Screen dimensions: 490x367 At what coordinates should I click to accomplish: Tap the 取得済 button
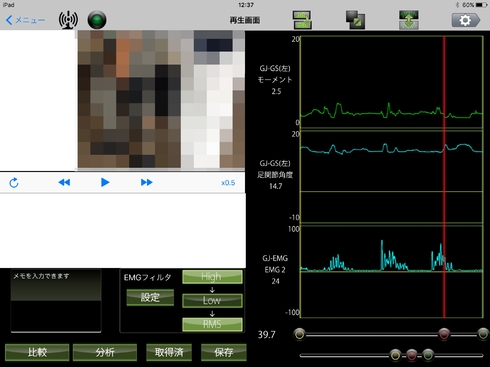(169, 352)
